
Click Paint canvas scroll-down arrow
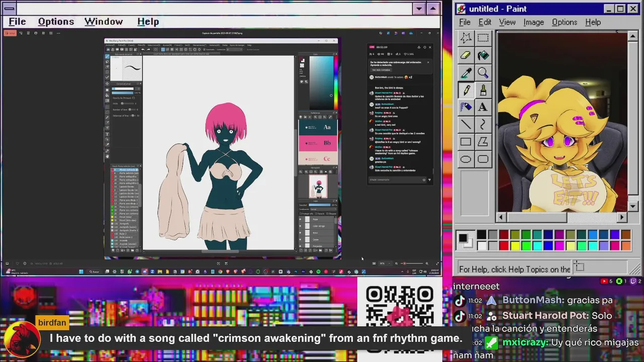(x=633, y=207)
